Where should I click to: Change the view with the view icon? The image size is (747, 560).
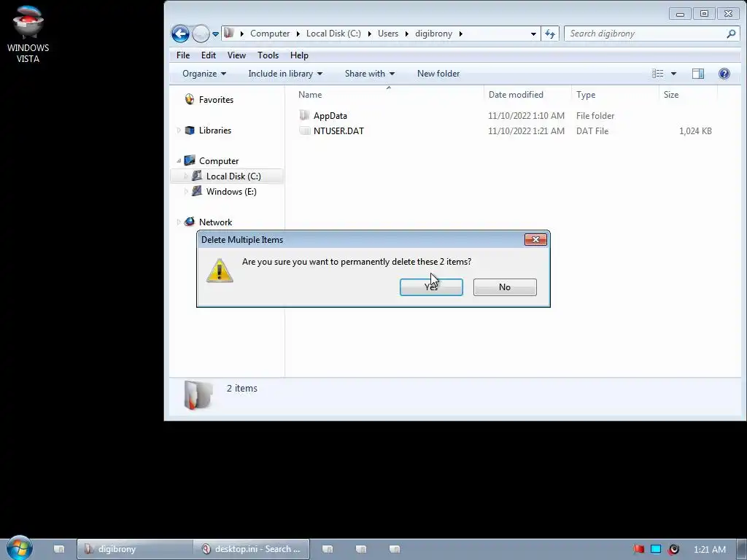tap(658, 74)
